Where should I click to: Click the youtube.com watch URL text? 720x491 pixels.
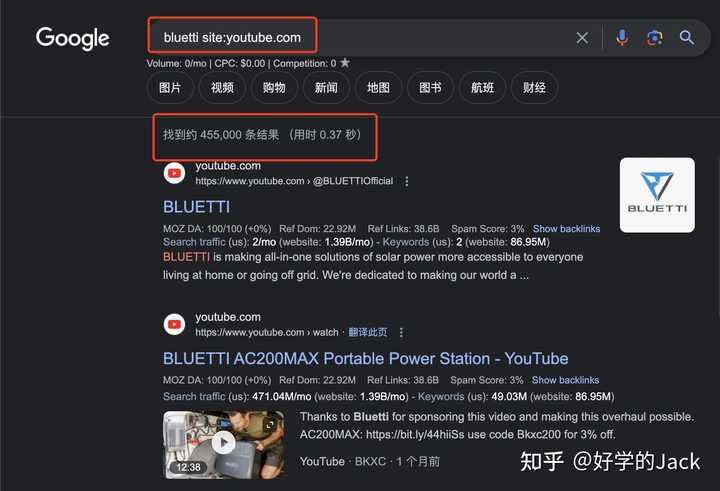coord(267,332)
